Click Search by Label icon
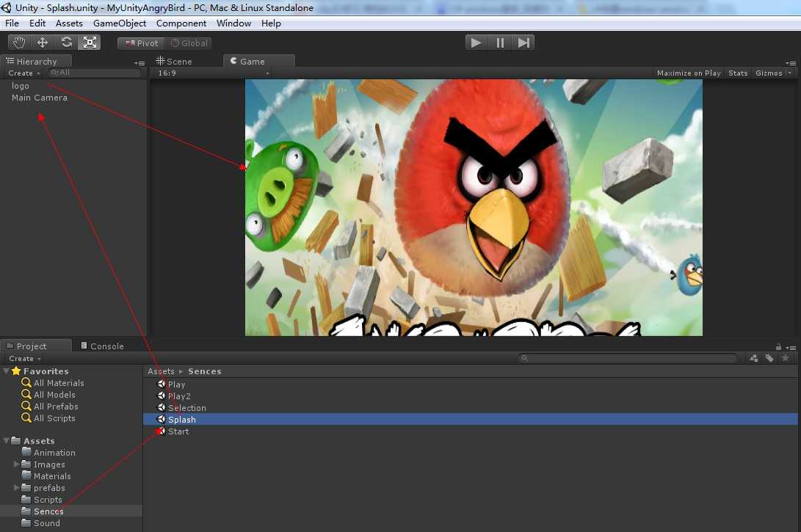Viewport: 801px width, 532px height. pos(769,358)
